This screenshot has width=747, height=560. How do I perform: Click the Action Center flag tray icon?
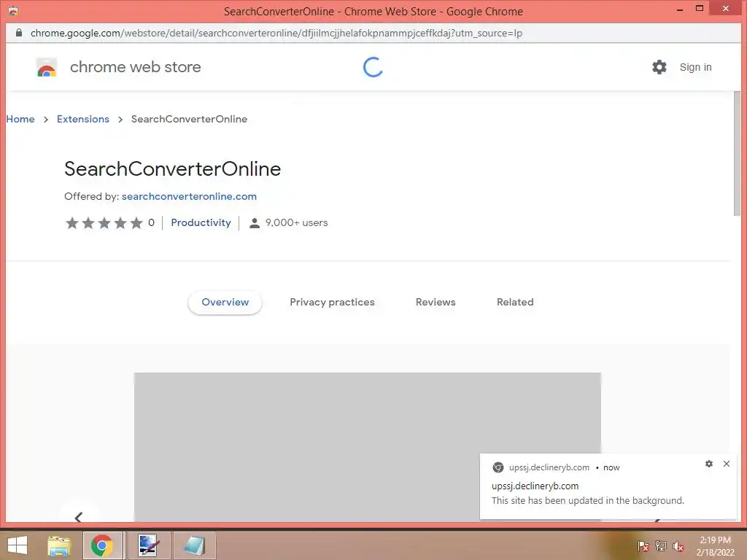[x=643, y=546]
